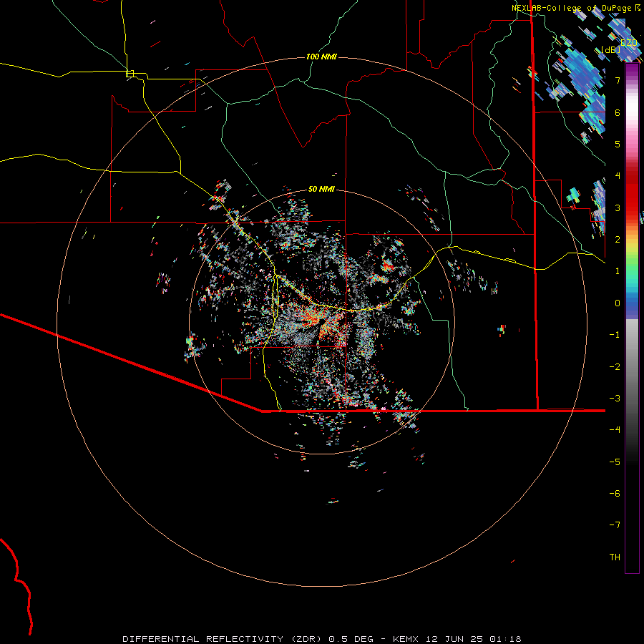Click the '50 NMI' range ring label

(x=321, y=189)
